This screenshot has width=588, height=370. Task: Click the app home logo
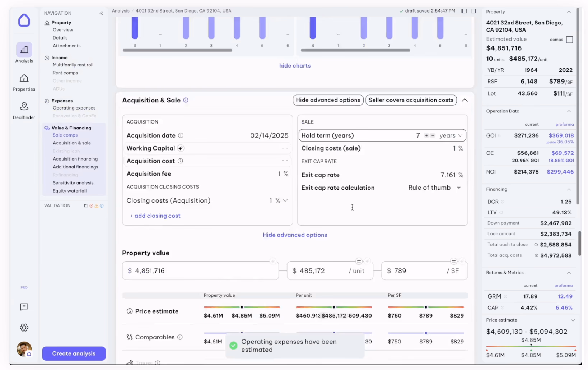(x=24, y=20)
